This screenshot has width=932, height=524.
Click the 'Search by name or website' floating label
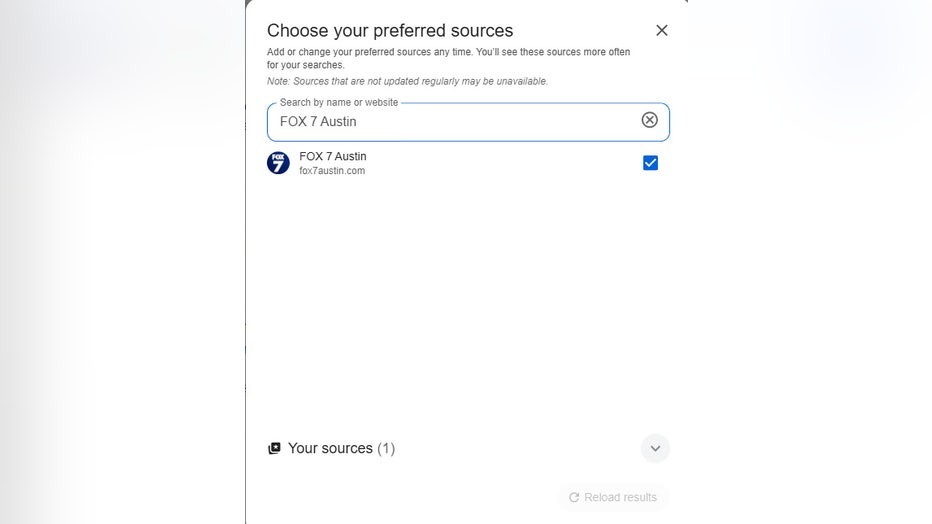coord(339,102)
